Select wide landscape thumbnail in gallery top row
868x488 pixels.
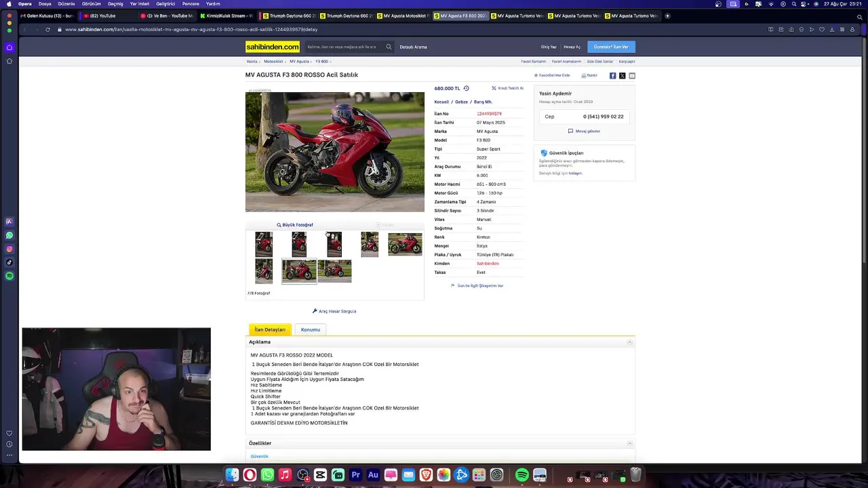pyautogui.click(x=405, y=244)
